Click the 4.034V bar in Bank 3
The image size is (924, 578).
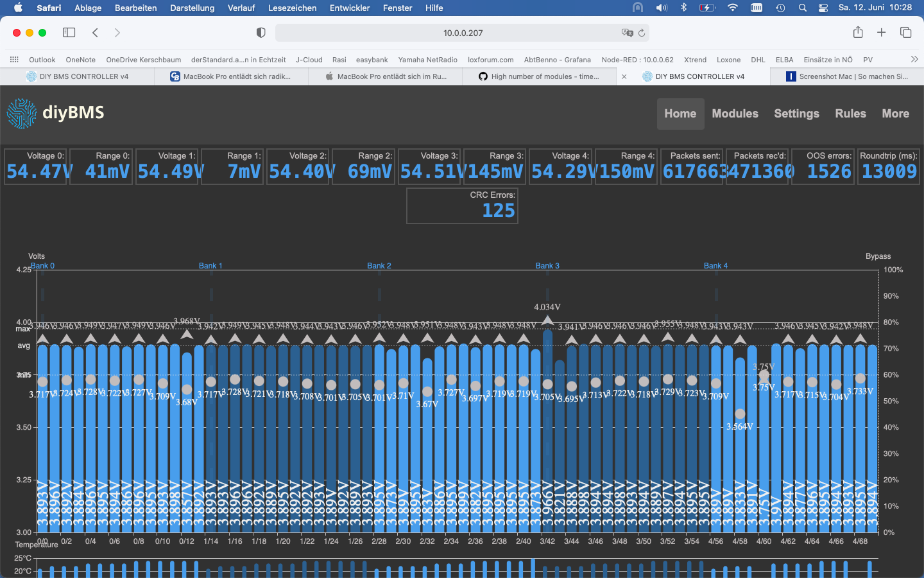click(547, 430)
